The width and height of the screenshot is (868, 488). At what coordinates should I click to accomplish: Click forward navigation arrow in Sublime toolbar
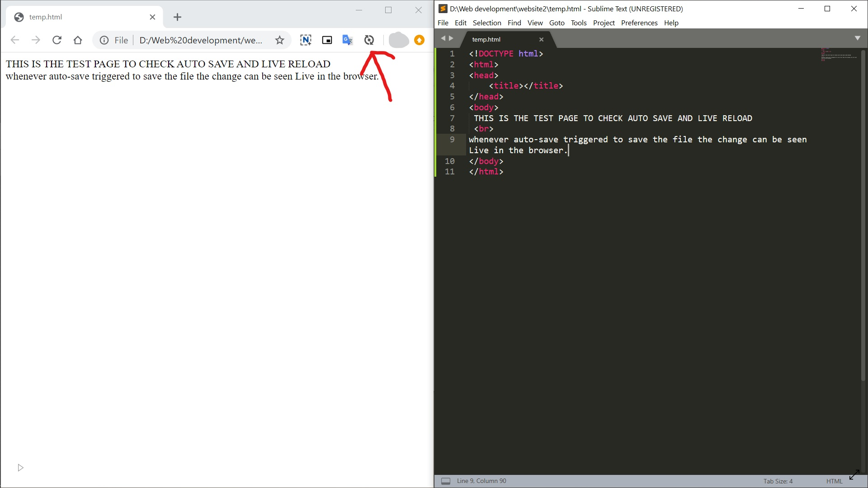(x=452, y=38)
